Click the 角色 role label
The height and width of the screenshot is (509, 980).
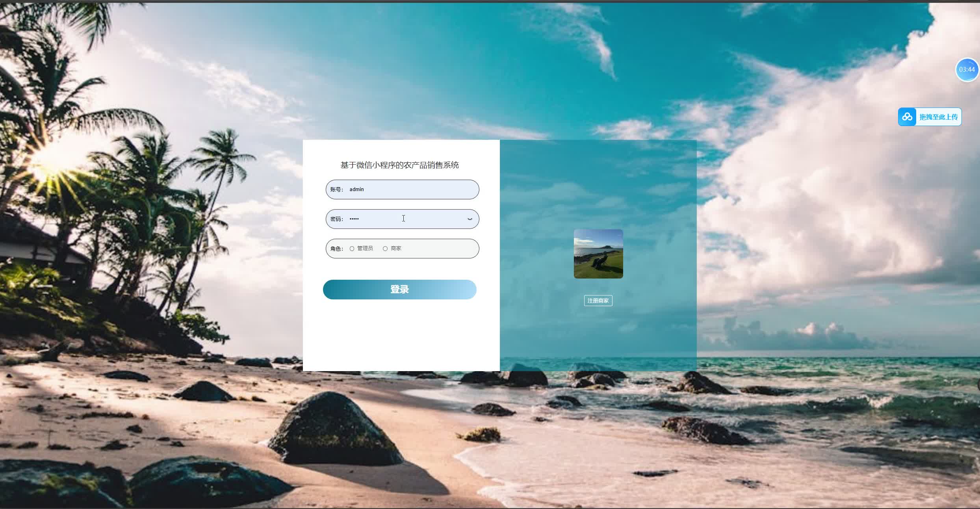[x=336, y=249]
